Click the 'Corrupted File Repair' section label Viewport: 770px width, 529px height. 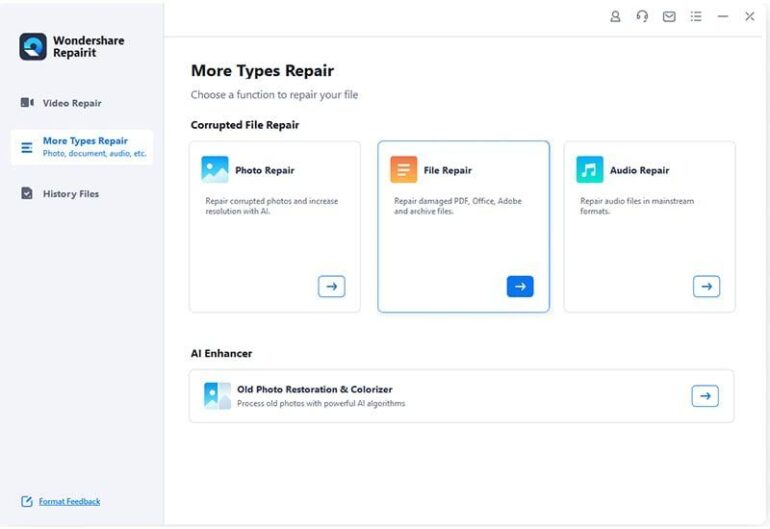[245, 125]
